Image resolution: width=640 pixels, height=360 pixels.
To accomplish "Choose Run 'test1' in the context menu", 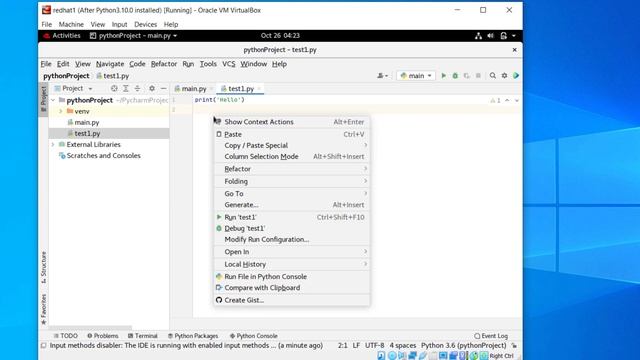I will (x=292, y=217).
